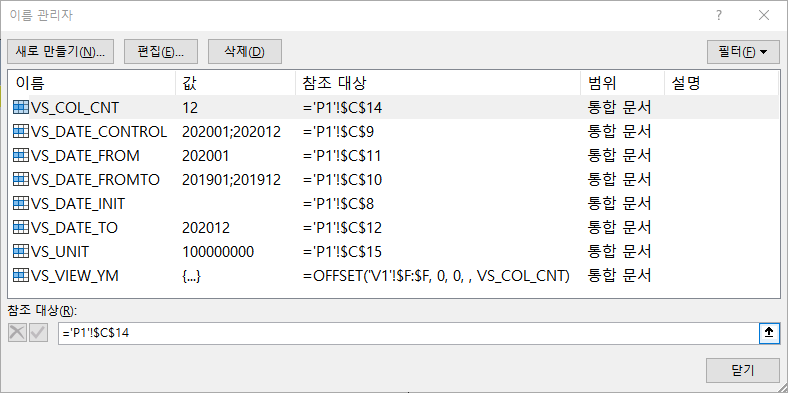Image resolution: width=788 pixels, height=393 pixels.
Task: Select the VS_COL_CNT name table icon
Action: pyautogui.click(x=21, y=107)
